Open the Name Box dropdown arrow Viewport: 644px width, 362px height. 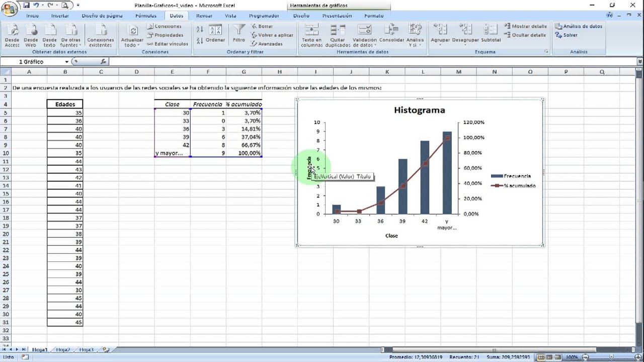(x=66, y=62)
